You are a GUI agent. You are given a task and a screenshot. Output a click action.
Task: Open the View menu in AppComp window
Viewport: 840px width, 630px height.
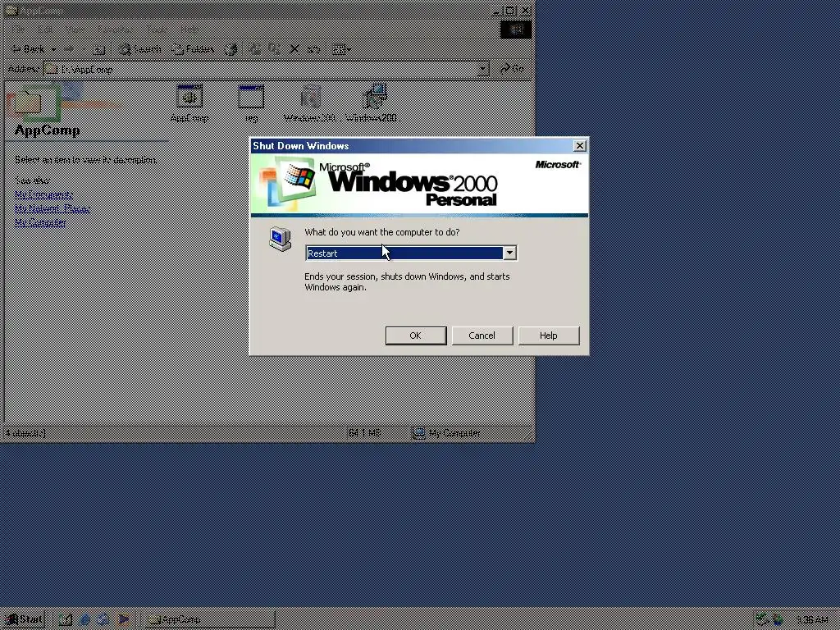[75, 30]
